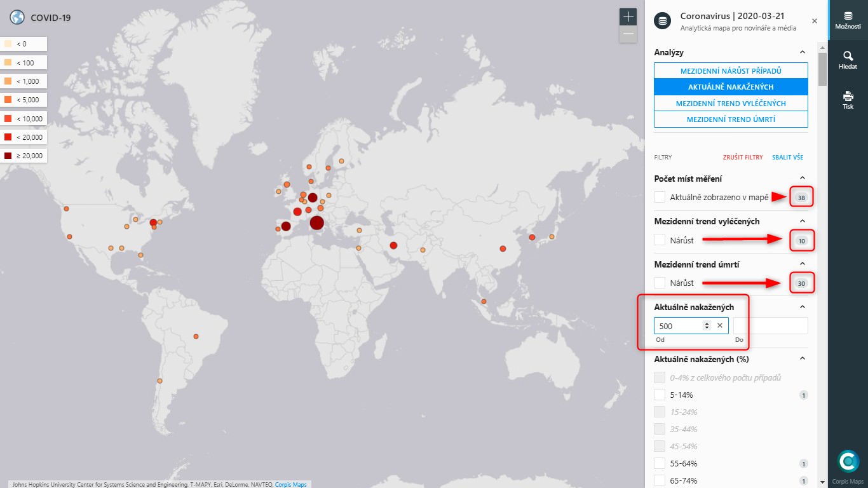Click the map zoom out minus button
Image resolution: width=868 pixels, height=488 pixels.
(628, 34)
